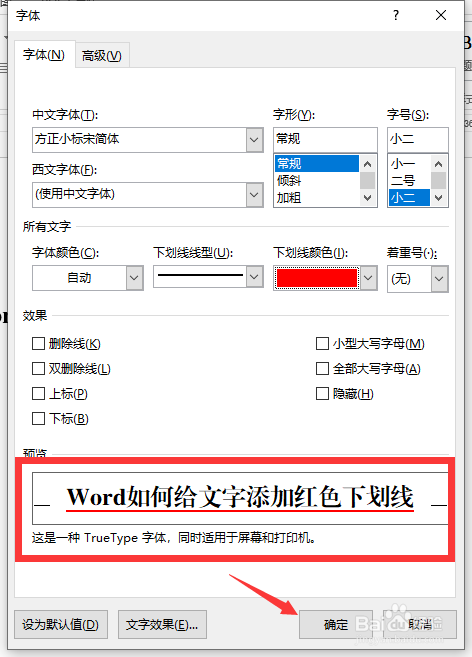Click the 字形 text box showing 常规
472x657 pixels.
click(x=325, y=140)
